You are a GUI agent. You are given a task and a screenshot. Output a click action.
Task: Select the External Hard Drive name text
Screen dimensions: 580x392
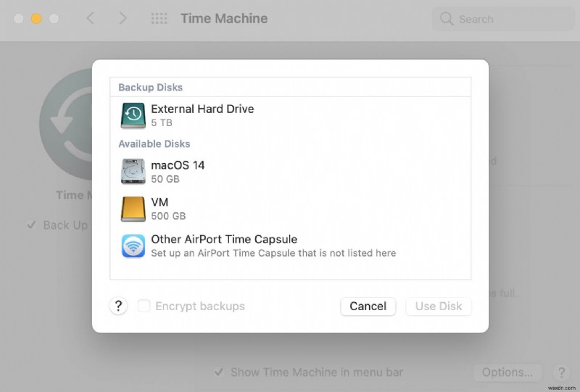point(202,109)
